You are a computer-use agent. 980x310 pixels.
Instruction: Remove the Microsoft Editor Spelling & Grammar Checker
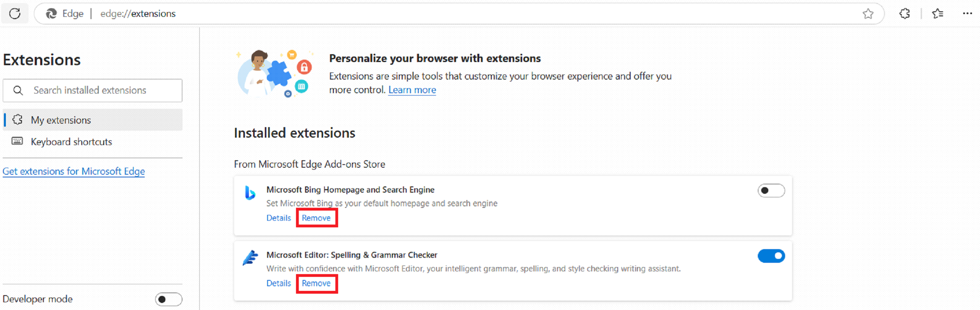[x=316, y=283]
